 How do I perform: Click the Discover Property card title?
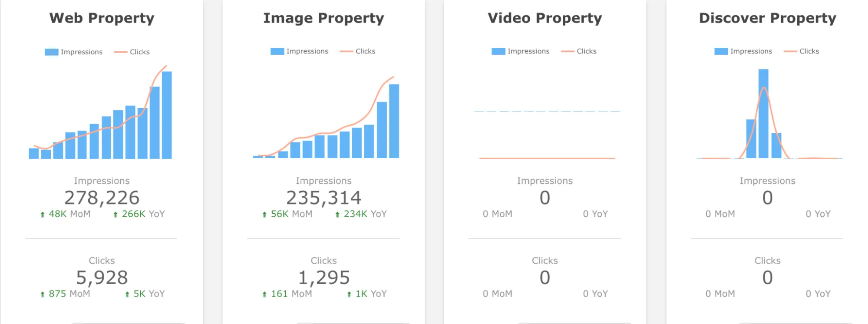coord(767,18)
